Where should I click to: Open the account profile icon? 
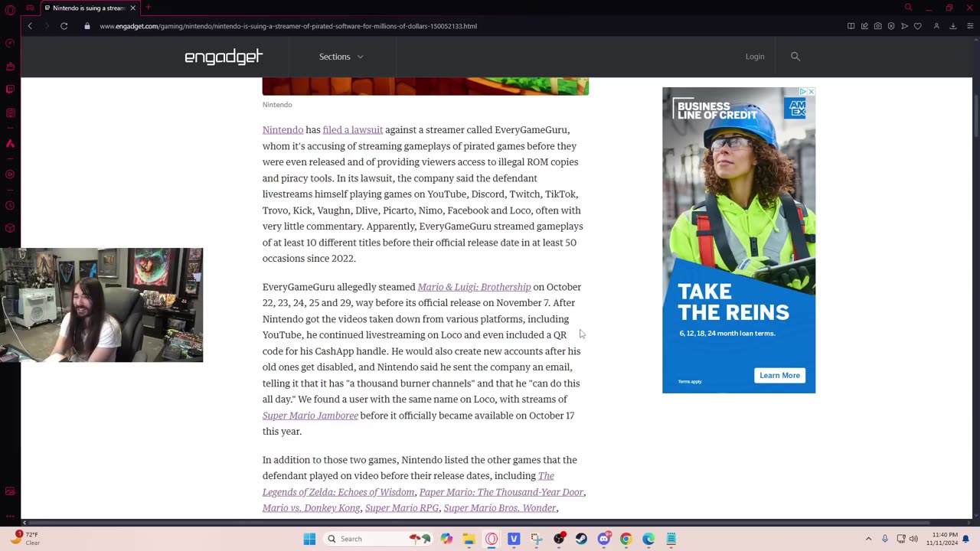(x=936, y=26)
